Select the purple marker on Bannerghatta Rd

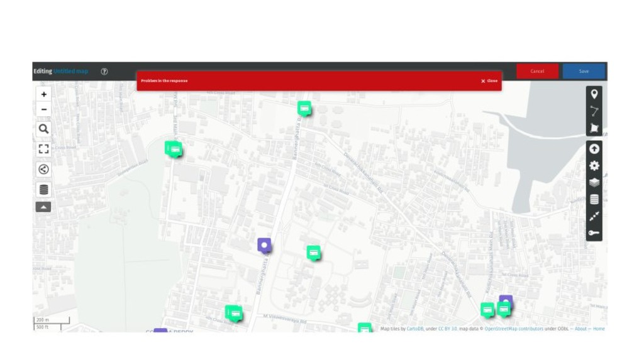[264, 246]
